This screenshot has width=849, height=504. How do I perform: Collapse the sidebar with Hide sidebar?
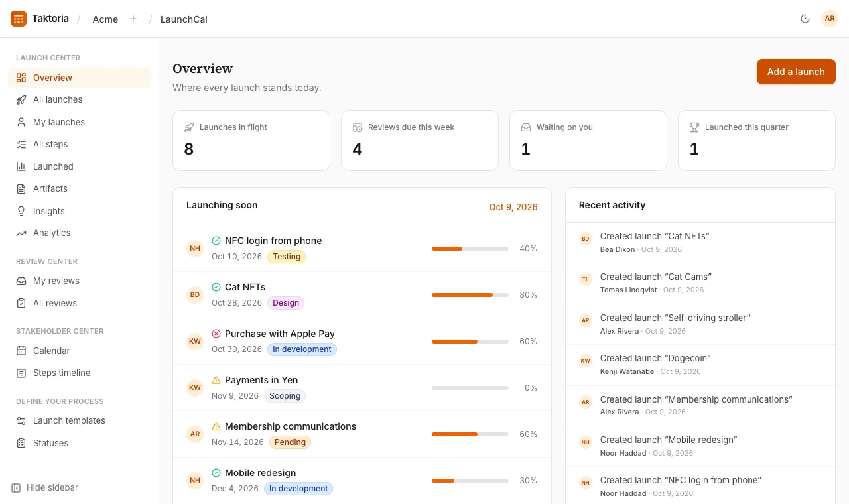pos(45,487)
